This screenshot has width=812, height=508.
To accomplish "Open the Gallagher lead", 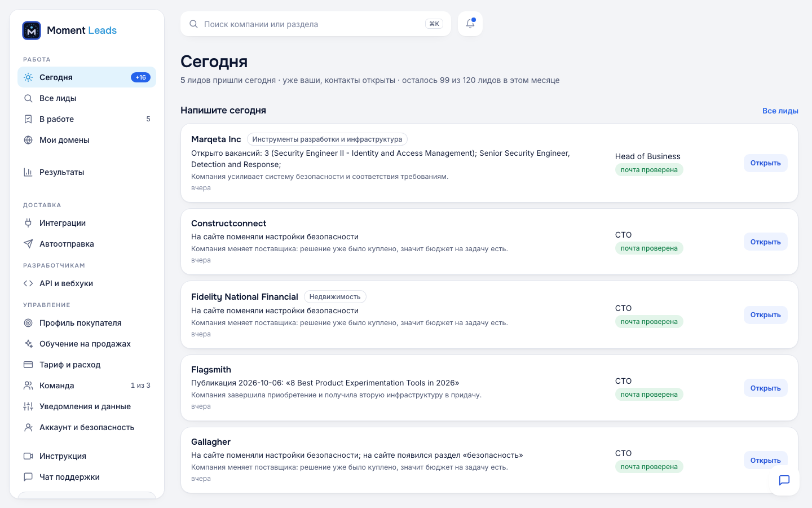I will (765, 460).
